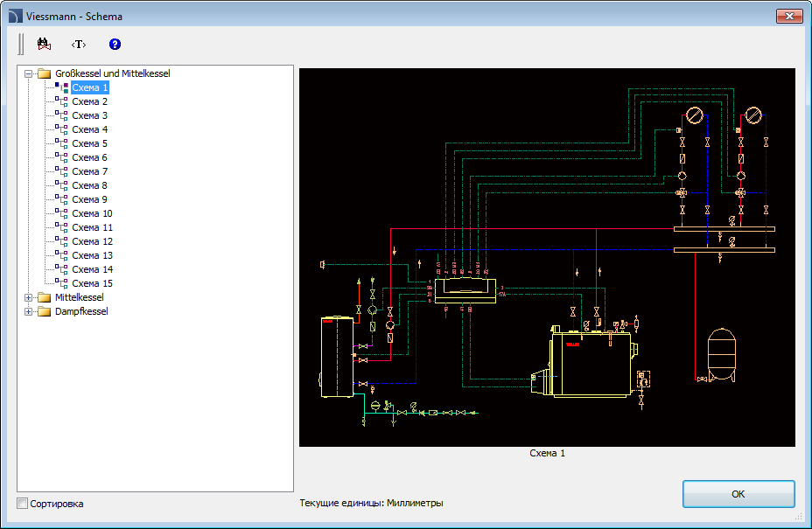The image size is (812, 529).
Task: Collapse the Großkessel und Mittelkessel tree node
Action: 29,73
